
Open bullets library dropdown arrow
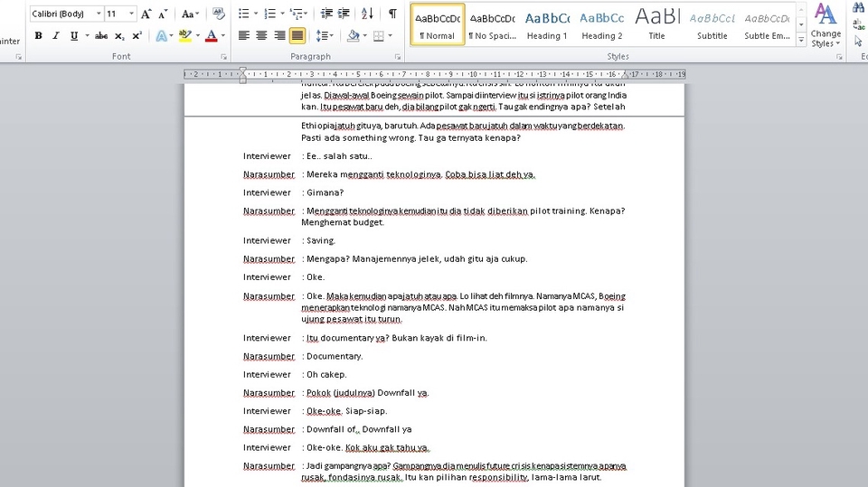coord(256,14)
